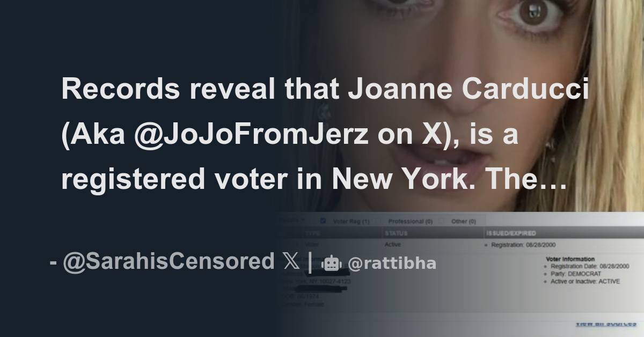Screen dimensions: 644x337
Task: Toggle the Voter Reg (1) checkbox
Action: click(x=323, y=220)
